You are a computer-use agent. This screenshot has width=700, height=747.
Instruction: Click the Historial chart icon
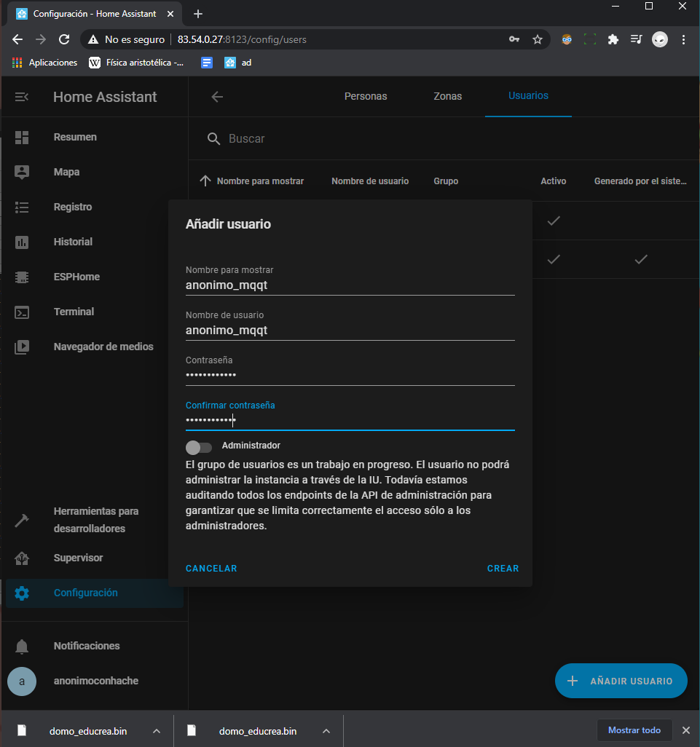coord(22,242)
